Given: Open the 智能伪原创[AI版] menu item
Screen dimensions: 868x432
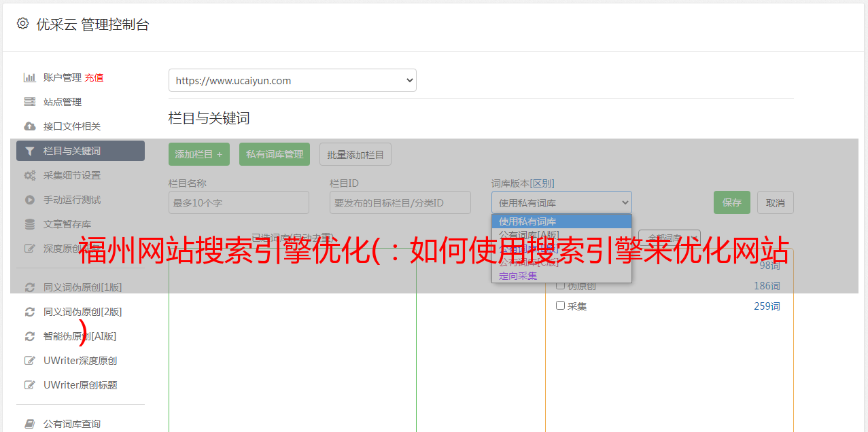Looking at the screenshot, I should (80, 336).
